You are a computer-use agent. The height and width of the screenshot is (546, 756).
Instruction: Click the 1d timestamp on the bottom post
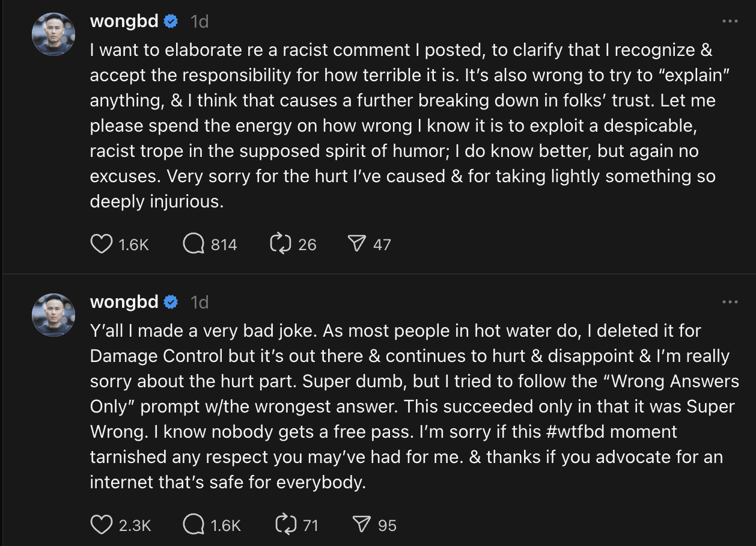[199, 302]
